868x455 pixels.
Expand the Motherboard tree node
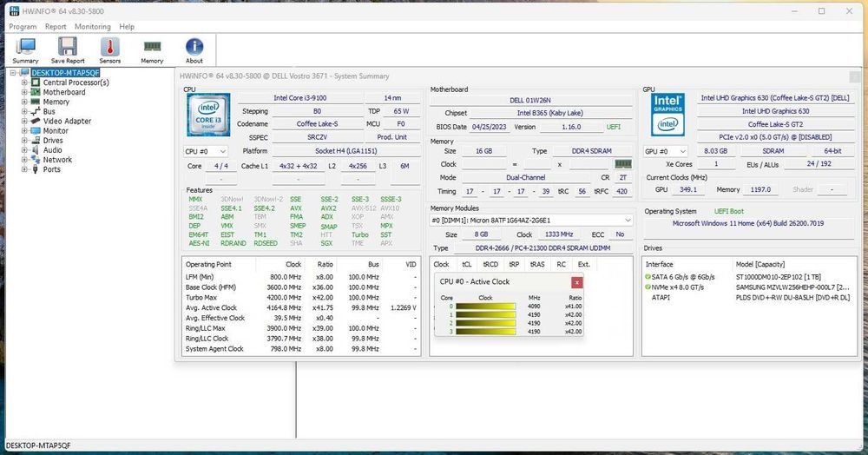[24, 92]
